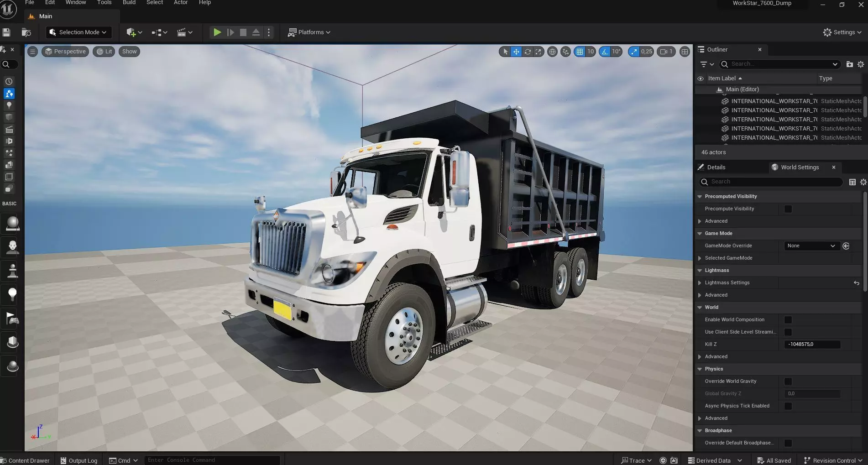Screen dimensions: 868x465
Task: Collapse the Physics section
Action: pos(700,369)
